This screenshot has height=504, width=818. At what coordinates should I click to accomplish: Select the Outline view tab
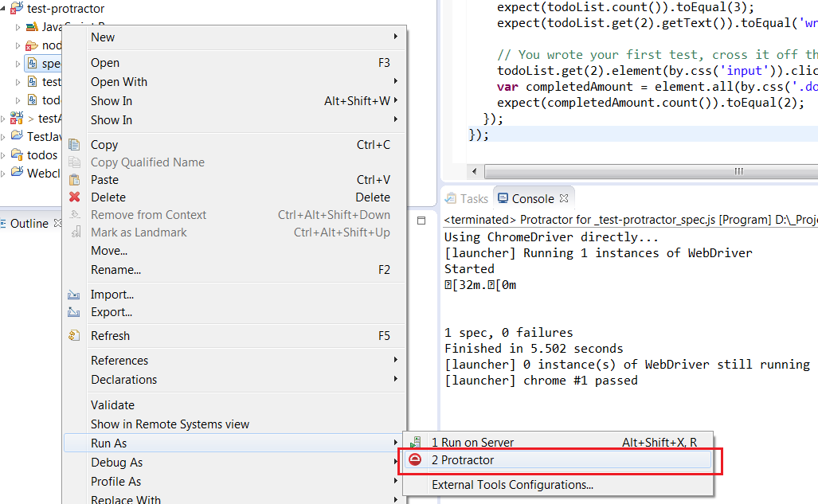coord(29,224)
